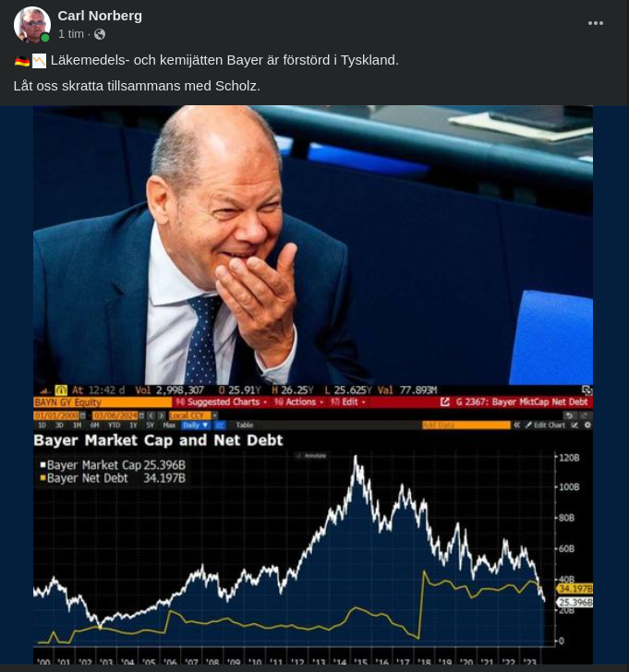Select the YTD time range tab

click(x=115, y=425)
